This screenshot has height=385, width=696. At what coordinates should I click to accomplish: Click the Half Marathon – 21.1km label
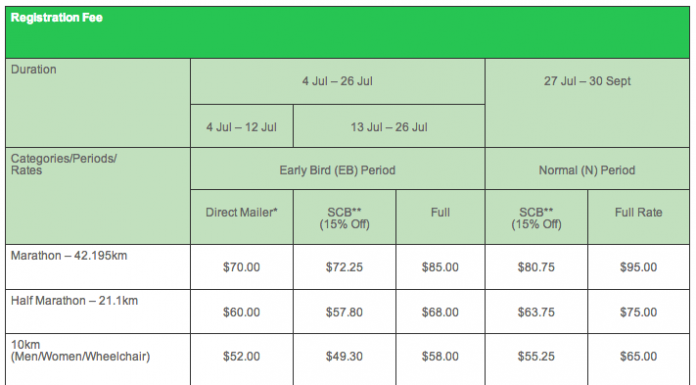(74, 301)
